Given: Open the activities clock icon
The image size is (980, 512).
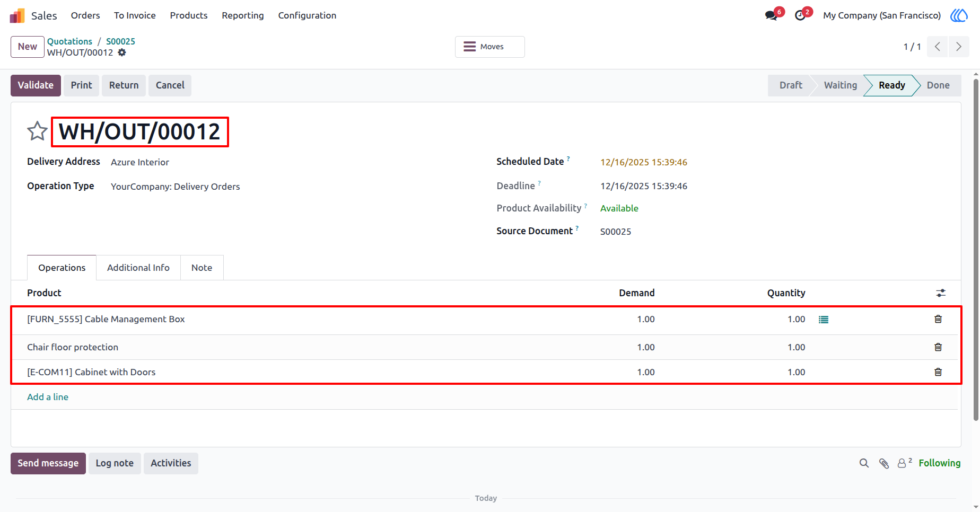Looking at the screenshot, I should point(800,15).
